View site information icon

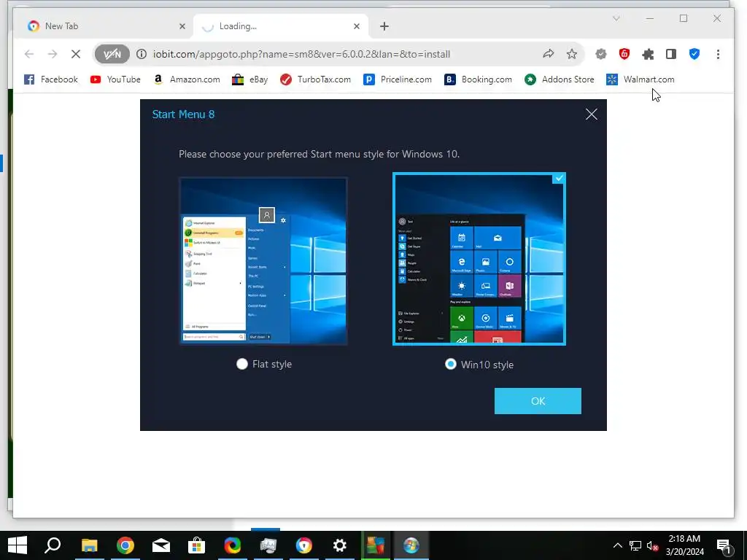(142, 54)
